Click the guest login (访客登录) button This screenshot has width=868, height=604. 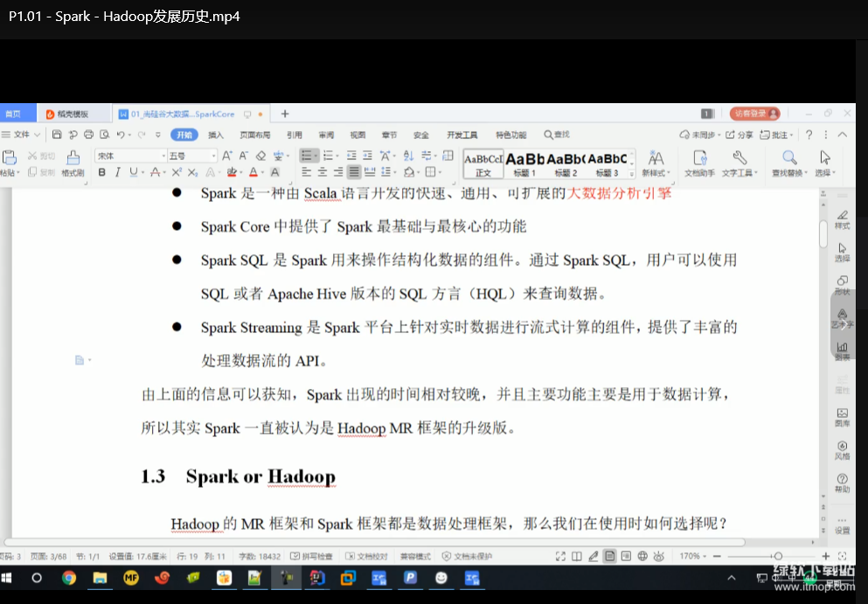(749, 114)
